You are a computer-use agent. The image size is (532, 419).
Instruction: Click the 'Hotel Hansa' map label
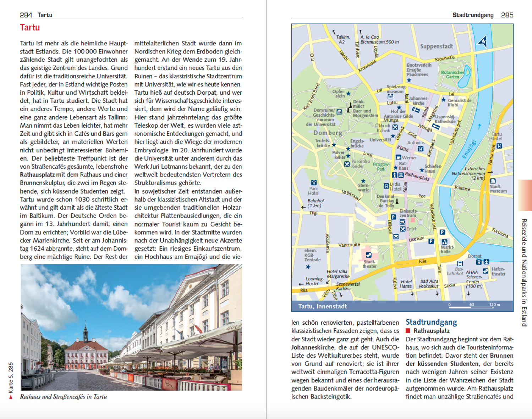[406, 284]
